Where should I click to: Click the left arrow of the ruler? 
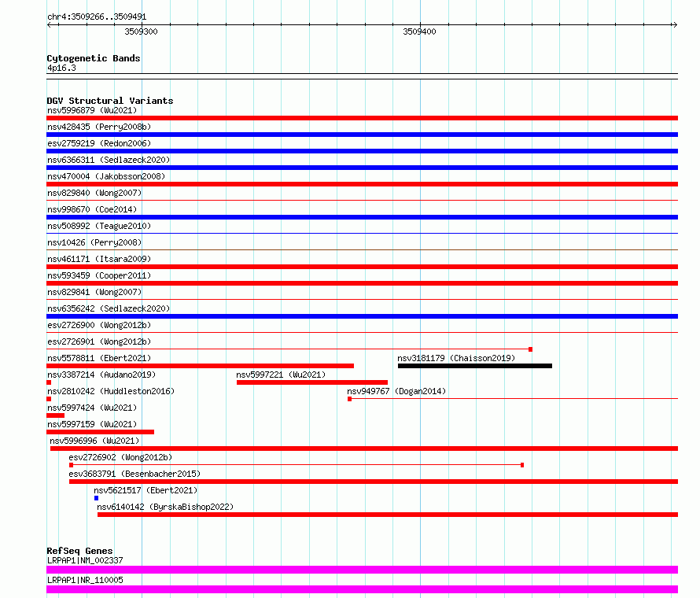tap(50, 25)
